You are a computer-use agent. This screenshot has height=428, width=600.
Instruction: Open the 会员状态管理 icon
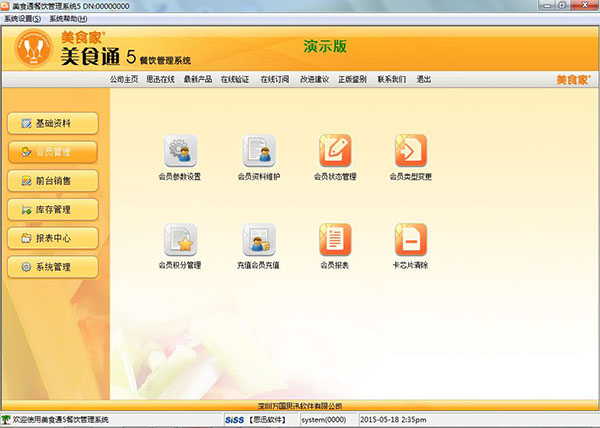[x=335, y=150]
